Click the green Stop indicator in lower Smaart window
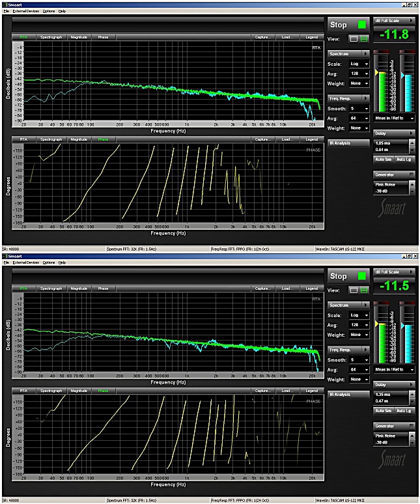Viewport: 420px width, 504px height. tap(362, 276)
